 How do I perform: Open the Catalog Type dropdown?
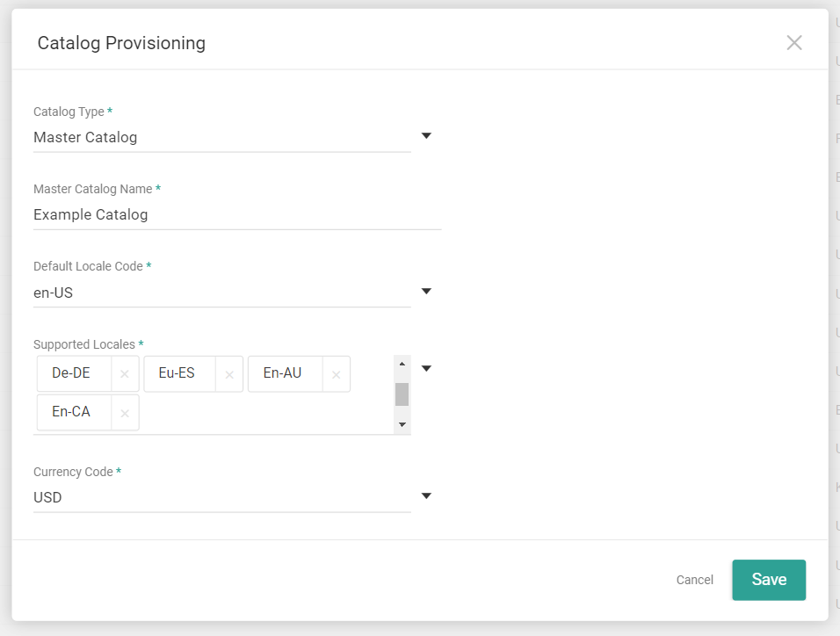426,135
